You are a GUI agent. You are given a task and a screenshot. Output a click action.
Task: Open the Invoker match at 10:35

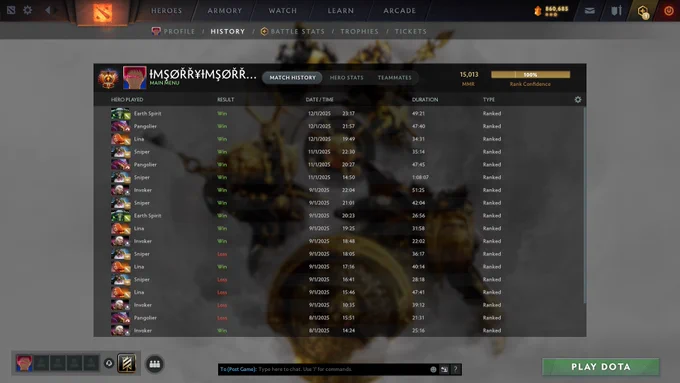click(x=339, y=305)
